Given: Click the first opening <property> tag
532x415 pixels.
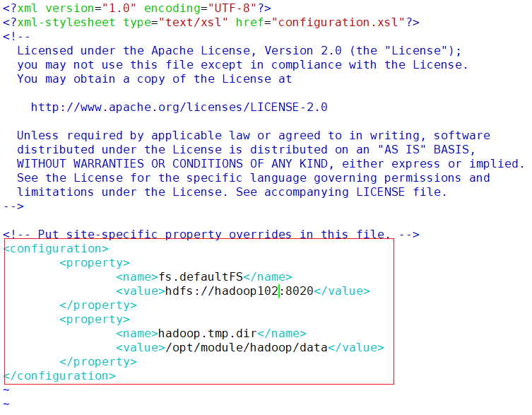Looking at the screenshot, I should tap(95, 263).
